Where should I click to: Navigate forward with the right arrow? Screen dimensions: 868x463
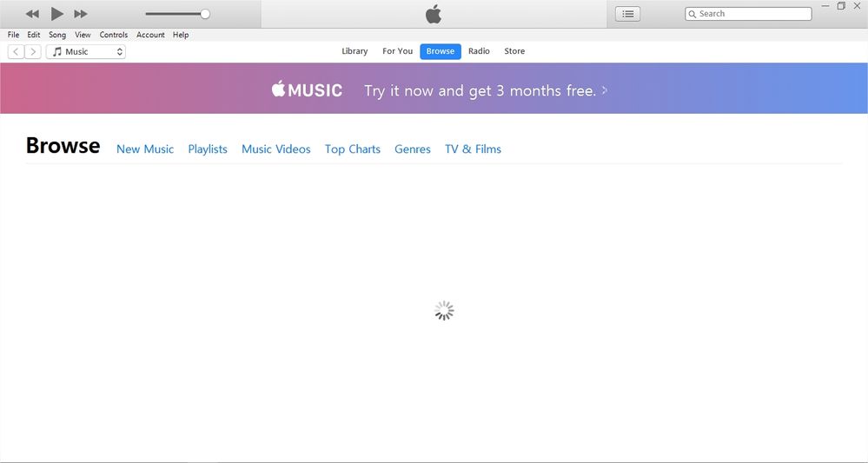[33, 51]
